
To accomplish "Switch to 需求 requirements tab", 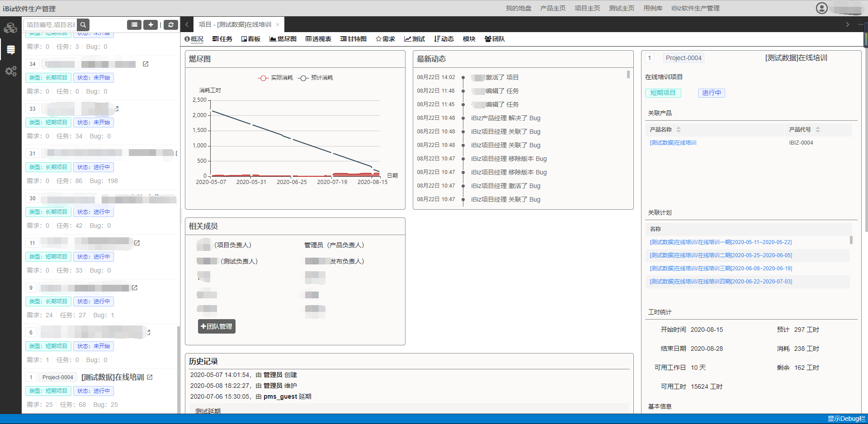I will pyautogui.click(x=385, y=39).
